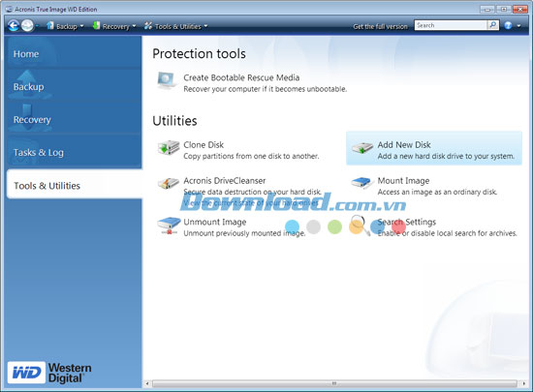The image size is (533, 392).
Task: Click the Backup toolbar icon
Action: (50, 25)
